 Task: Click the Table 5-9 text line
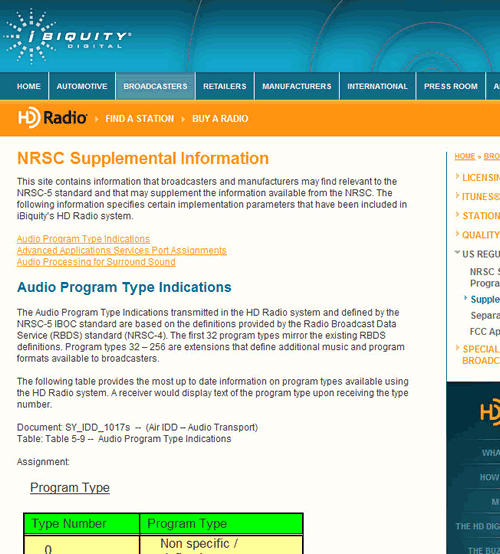124,439
